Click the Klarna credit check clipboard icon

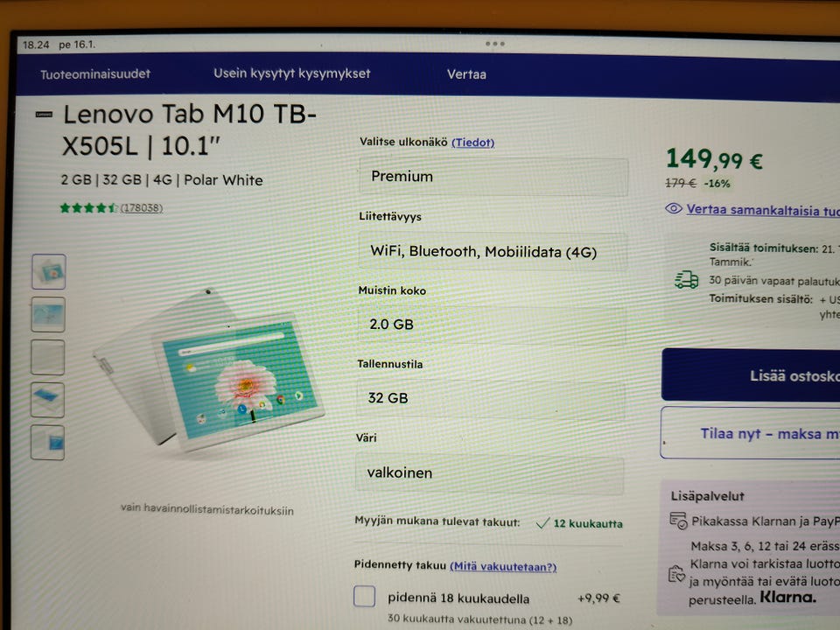tap(676, 574)
